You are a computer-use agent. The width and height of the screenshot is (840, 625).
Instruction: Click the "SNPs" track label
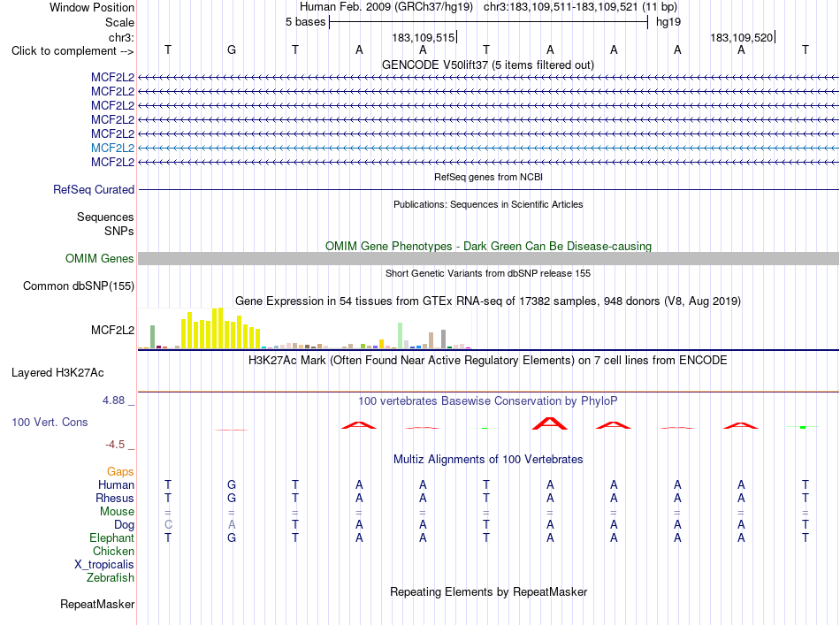[x=119, y=231]
